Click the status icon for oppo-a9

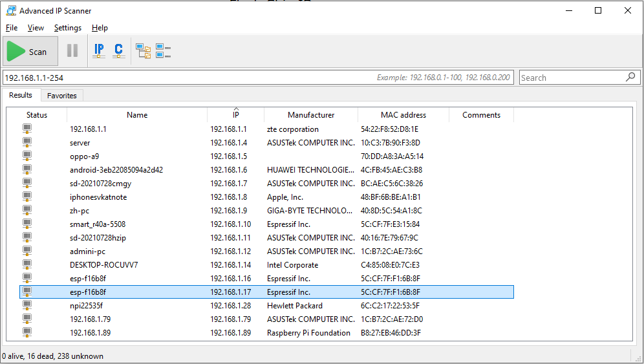pos(27,156)
